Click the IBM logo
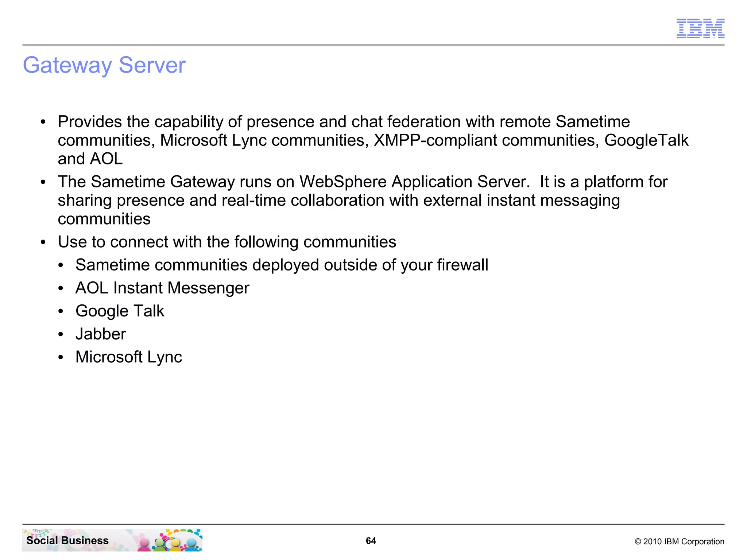The width and height of the screenshot is (747, 560). [700, 28]
